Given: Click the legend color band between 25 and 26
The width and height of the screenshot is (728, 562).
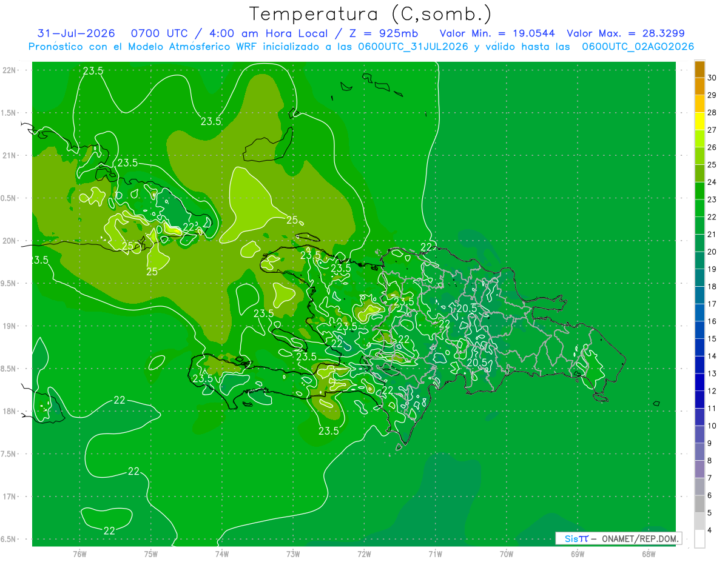Looking at the screenshot, I should point(699,156).
